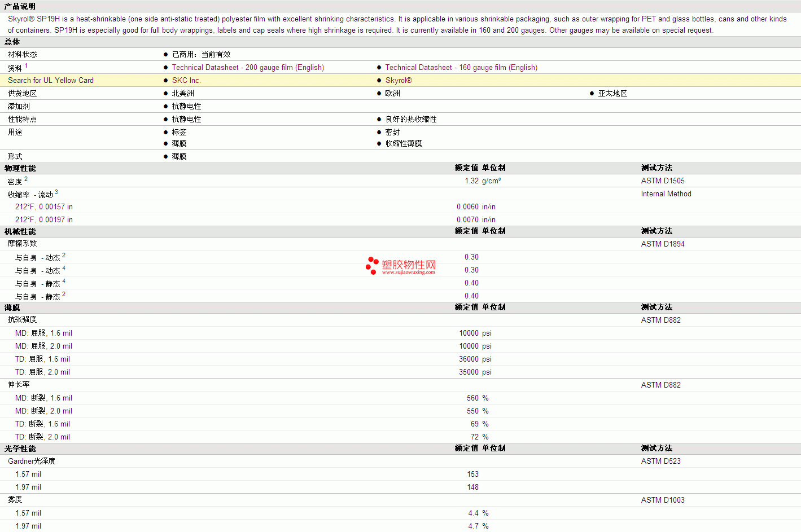Click the 212°F, 0.00157 in row

pos(44,207)
